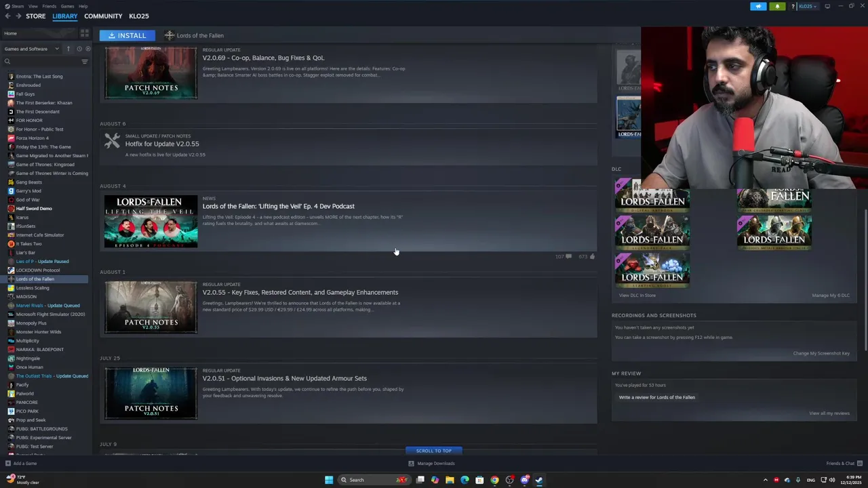The image size is (868, 488).
Task: Expand the Games and Software dropdown
Action: [31, 49]
